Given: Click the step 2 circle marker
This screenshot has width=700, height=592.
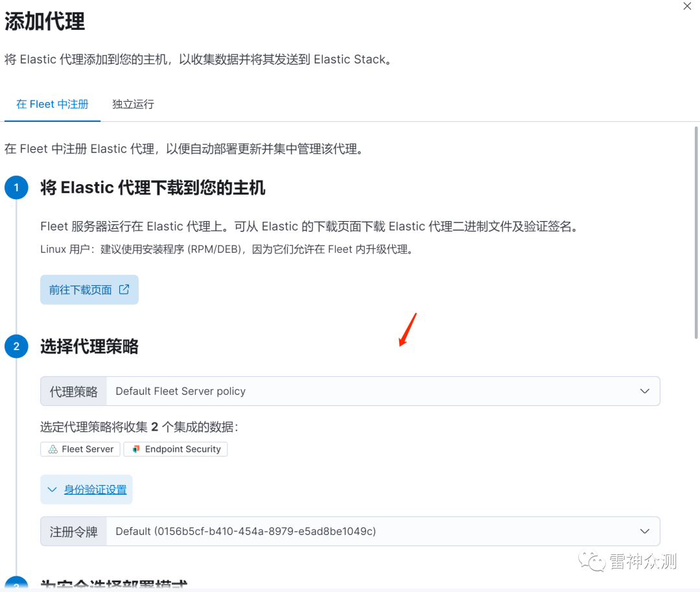Looking at the screenshot, I should [16, 346].
